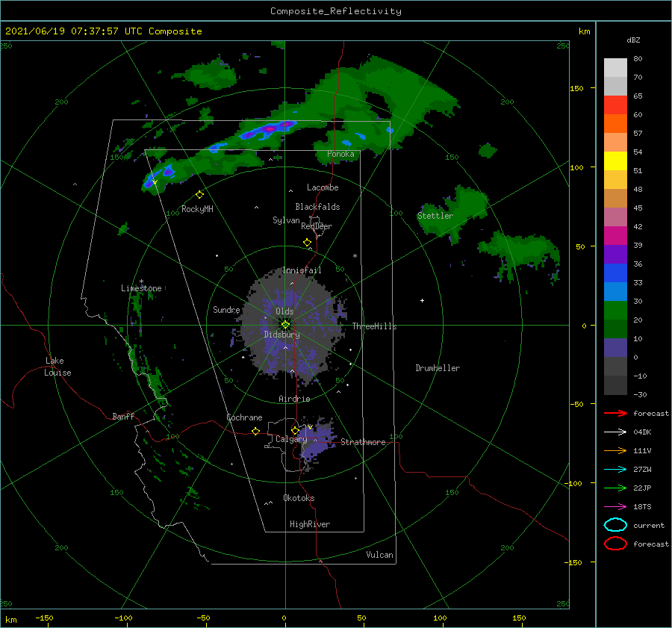Select the light gray 70-80 dBZ swatch

click(615, 68)
